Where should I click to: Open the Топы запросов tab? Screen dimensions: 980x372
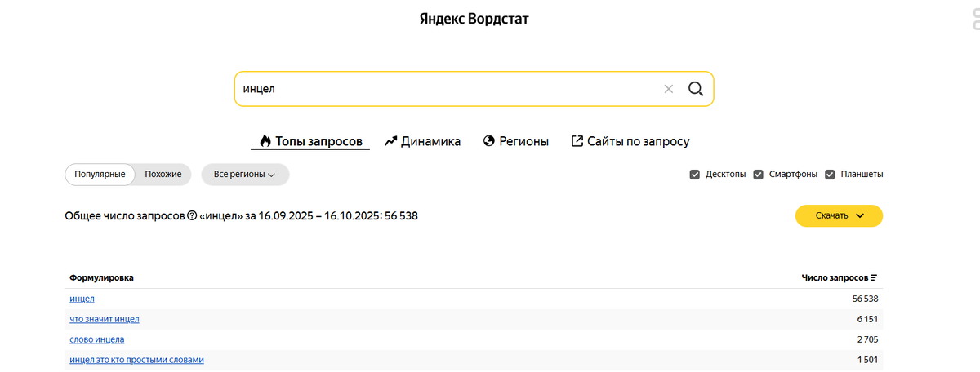point(310,141)
